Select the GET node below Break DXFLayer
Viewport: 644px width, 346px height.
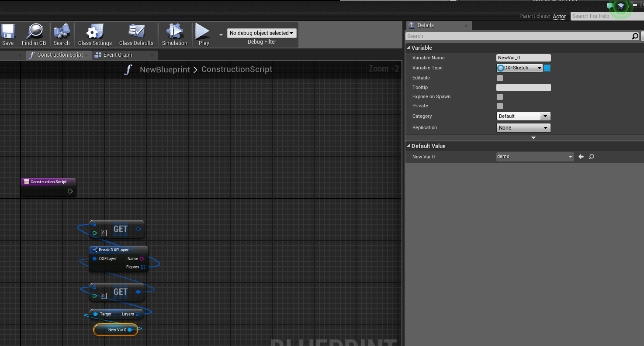(x=117, y=292)
